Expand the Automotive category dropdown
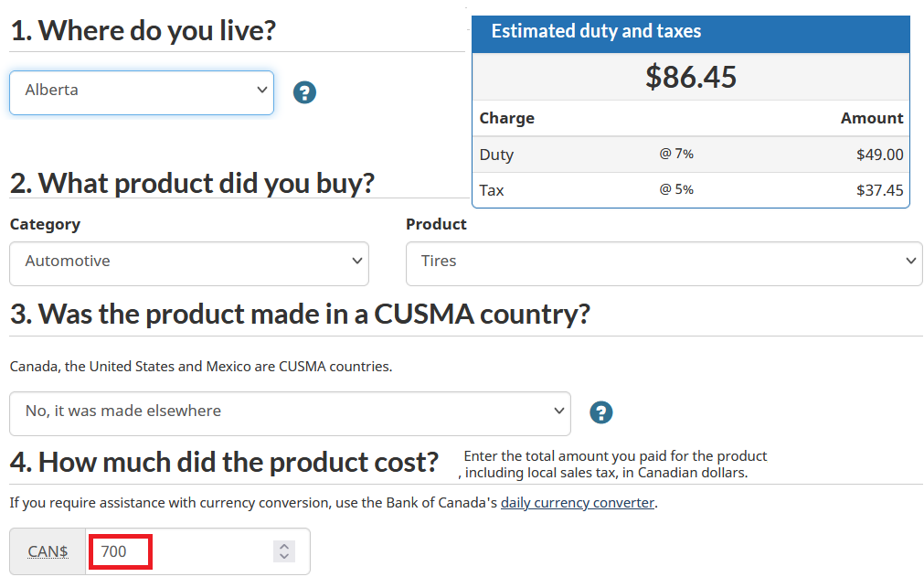924x577 pixels. point(188,263)
